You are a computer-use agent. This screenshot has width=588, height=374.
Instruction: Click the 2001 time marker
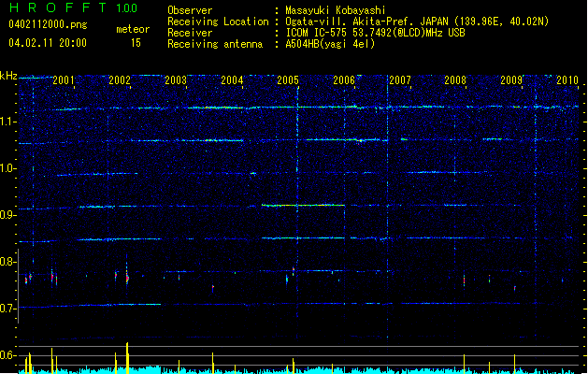[64, 80]
